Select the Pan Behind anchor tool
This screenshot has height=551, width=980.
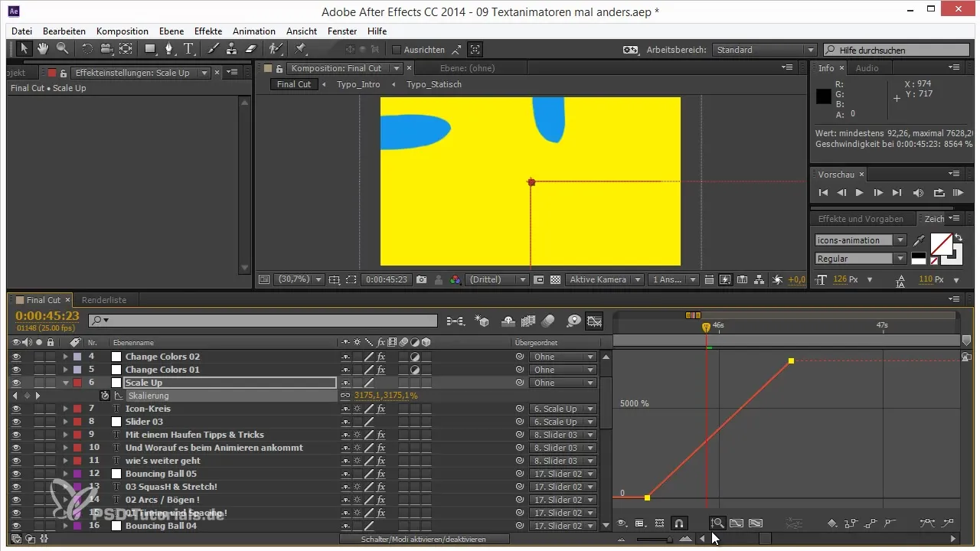coord(126,49)
